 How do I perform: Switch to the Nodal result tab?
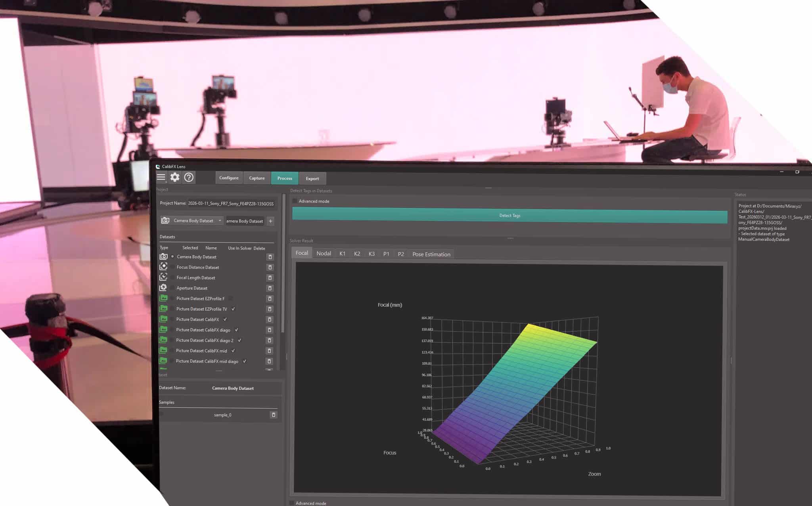[x=324, y=254]
